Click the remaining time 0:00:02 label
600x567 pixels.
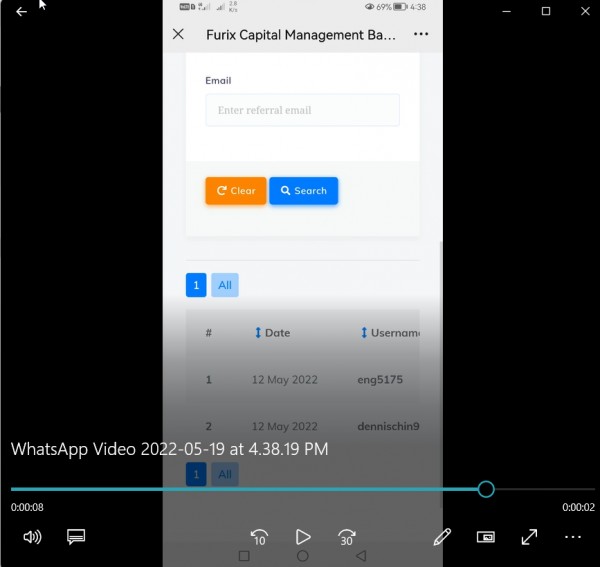point(578,507)
